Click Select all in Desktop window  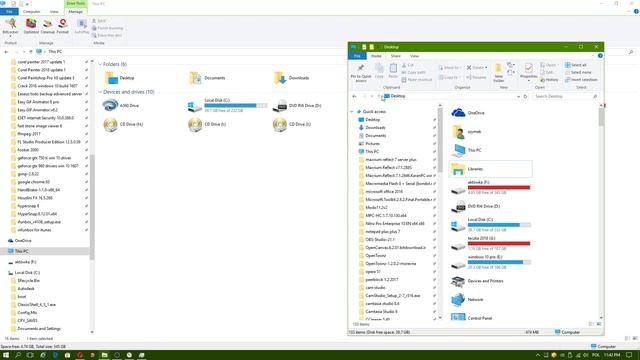point(576,65)
